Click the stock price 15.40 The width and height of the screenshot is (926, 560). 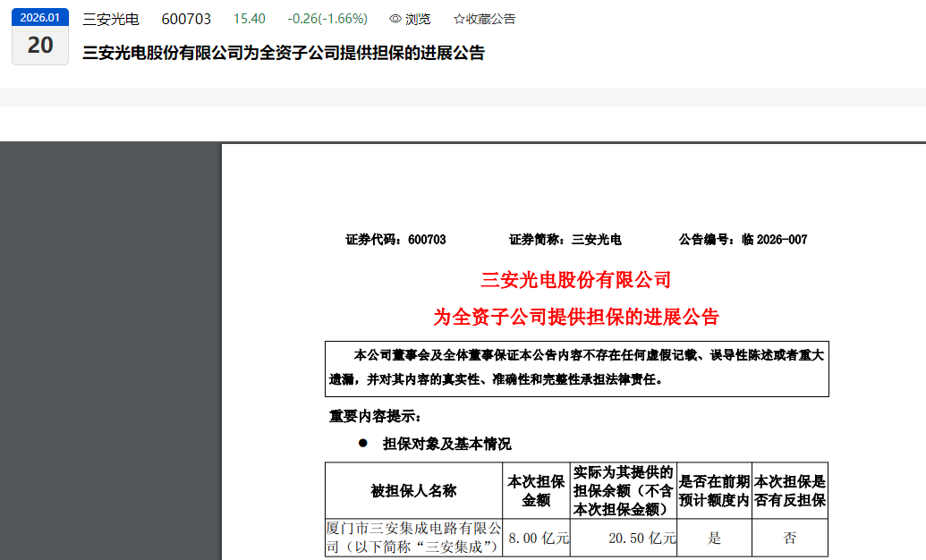pyautogui.click(x=250, y=19)
